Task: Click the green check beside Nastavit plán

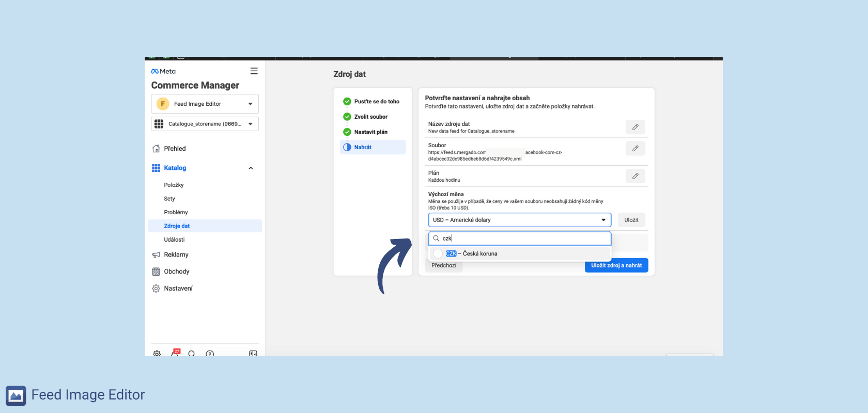Action: click(347, 132)
